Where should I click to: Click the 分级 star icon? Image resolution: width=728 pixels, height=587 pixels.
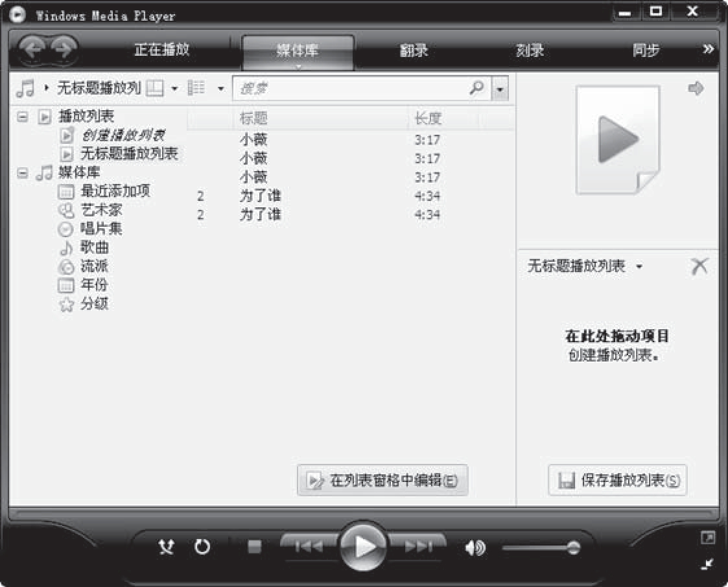tap(66, 305)
